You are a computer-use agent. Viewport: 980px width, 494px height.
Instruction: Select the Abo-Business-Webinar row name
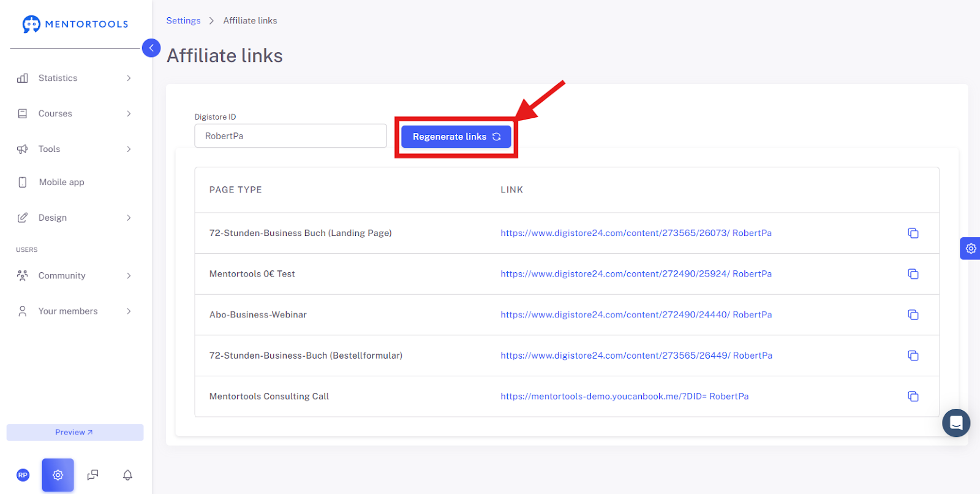(258, 314)
